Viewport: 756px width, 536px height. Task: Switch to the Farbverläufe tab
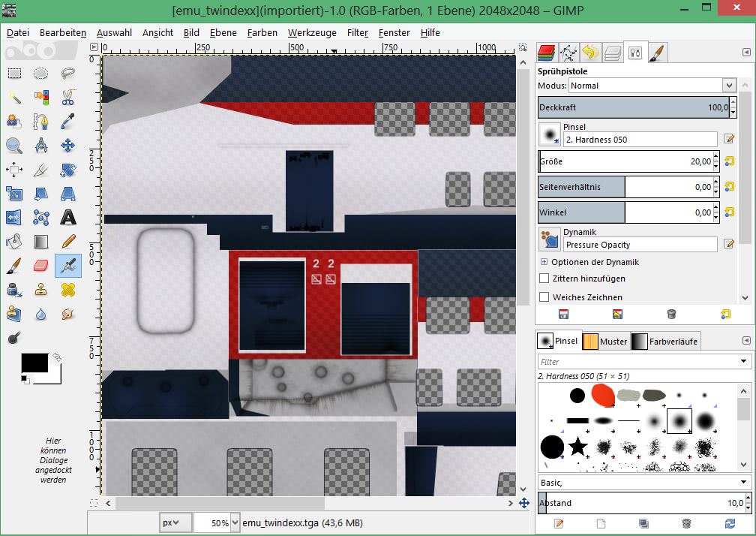tap(664, 341)
